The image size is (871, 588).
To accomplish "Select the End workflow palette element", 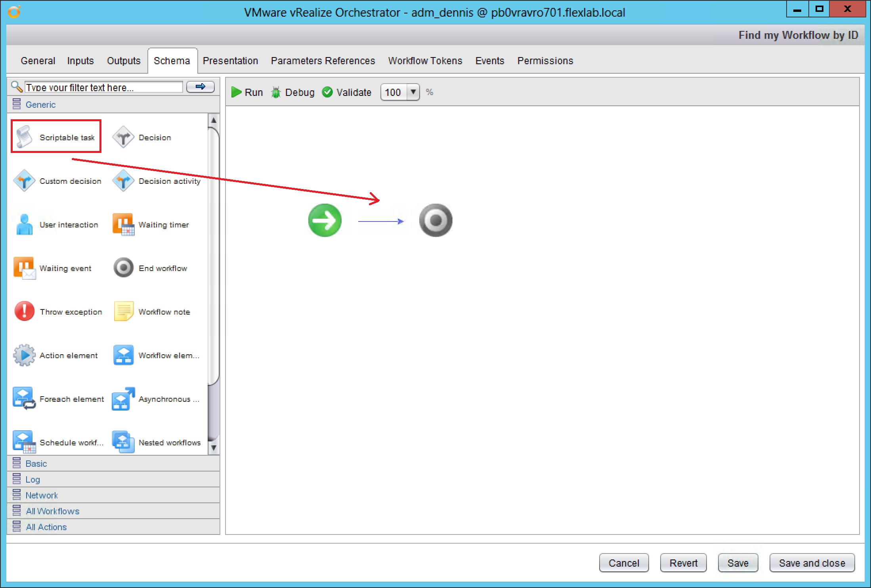I will click(150, 268).
